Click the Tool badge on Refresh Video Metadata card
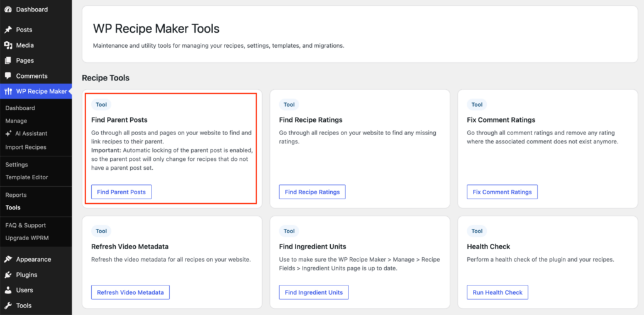 point(101,231)
